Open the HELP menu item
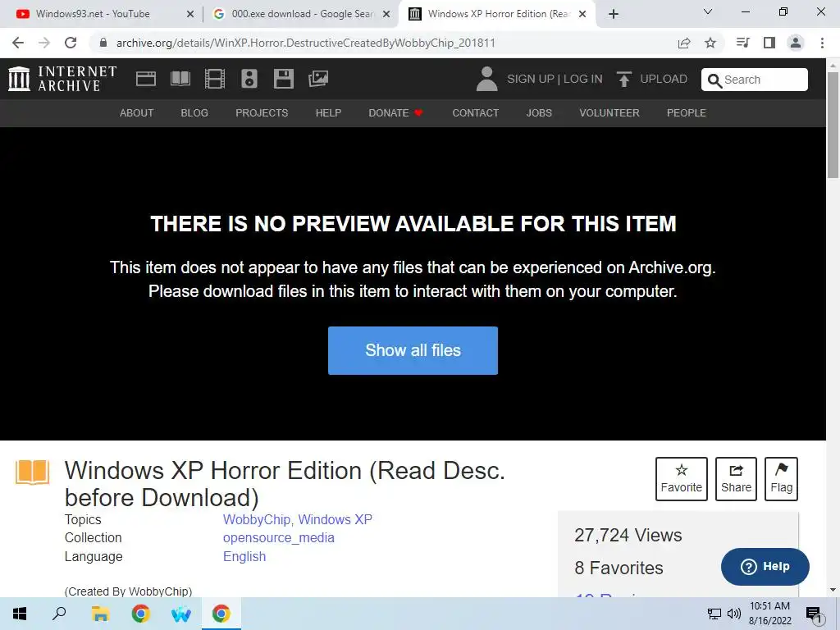 pos(328,113)
